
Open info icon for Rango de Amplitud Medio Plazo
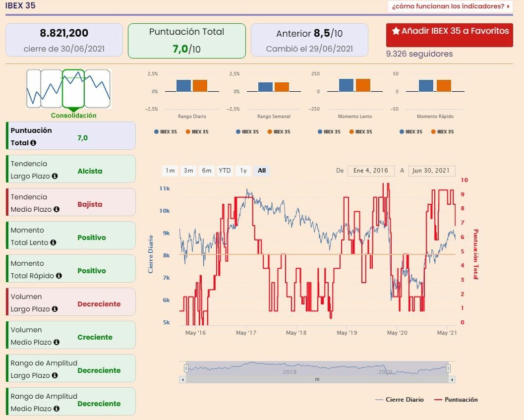coord(57,409)
